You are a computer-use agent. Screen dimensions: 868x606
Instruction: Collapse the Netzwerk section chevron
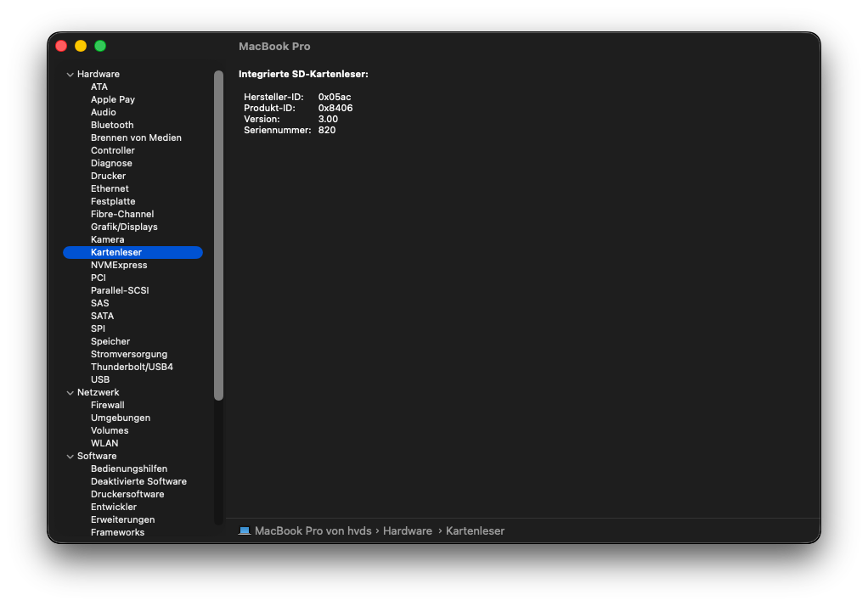coord(70,392)
